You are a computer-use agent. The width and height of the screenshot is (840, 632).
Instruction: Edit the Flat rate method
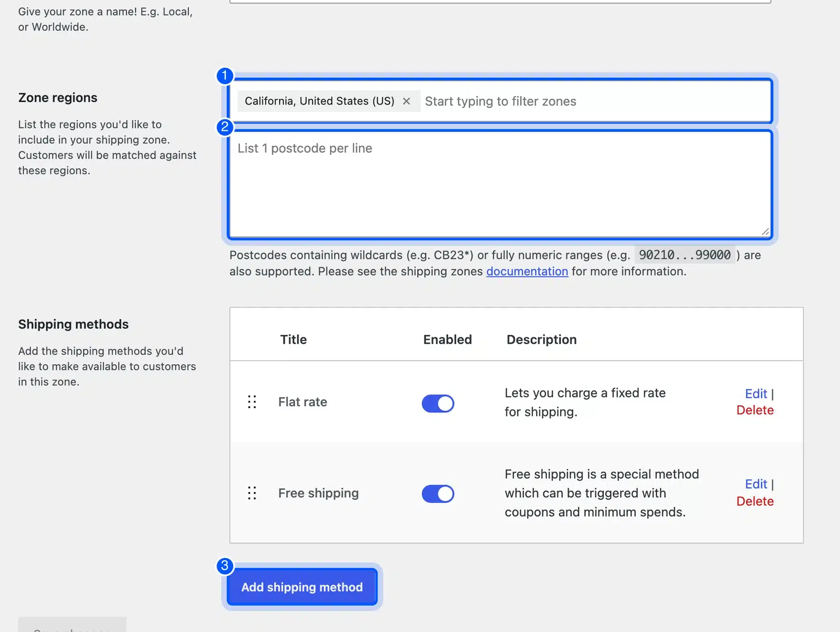756,394
